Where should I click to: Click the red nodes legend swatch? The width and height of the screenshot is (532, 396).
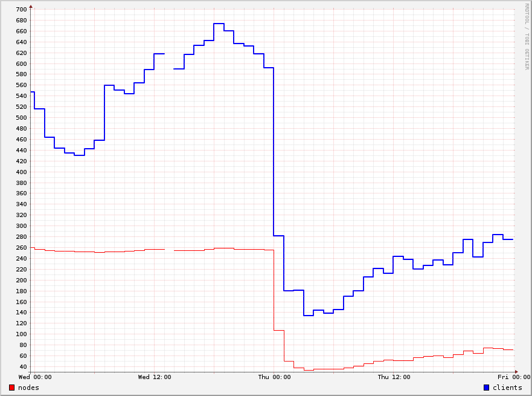12,388
